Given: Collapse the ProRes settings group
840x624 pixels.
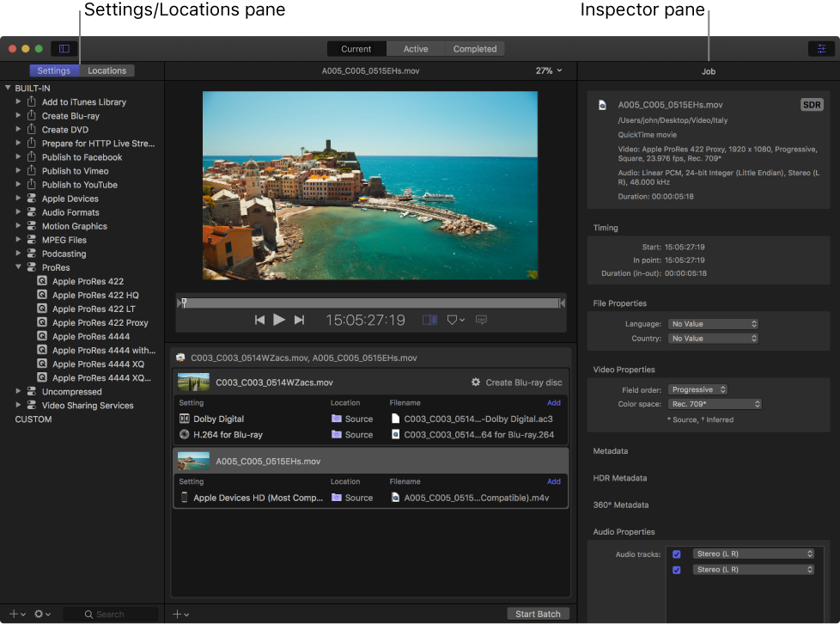Looking at the screenshot, I should [x=19, y=267].
